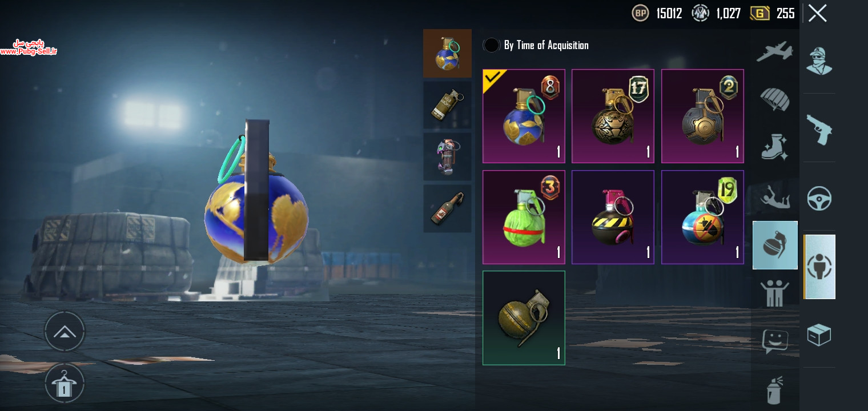Select the green watermelon grenade skin

tap(524, 217)
